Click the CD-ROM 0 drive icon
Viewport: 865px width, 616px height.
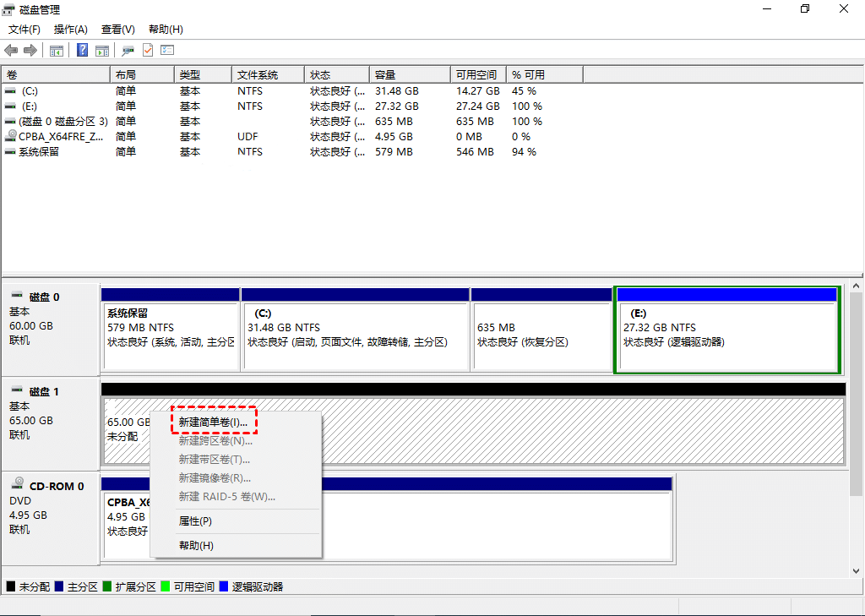[19, 483]
